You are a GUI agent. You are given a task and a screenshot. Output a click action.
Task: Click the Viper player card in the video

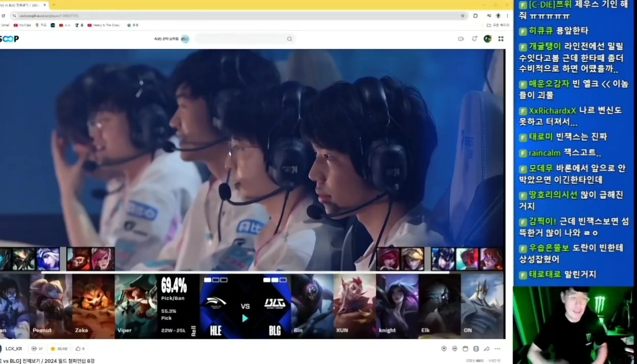click(x=135, y=306)
